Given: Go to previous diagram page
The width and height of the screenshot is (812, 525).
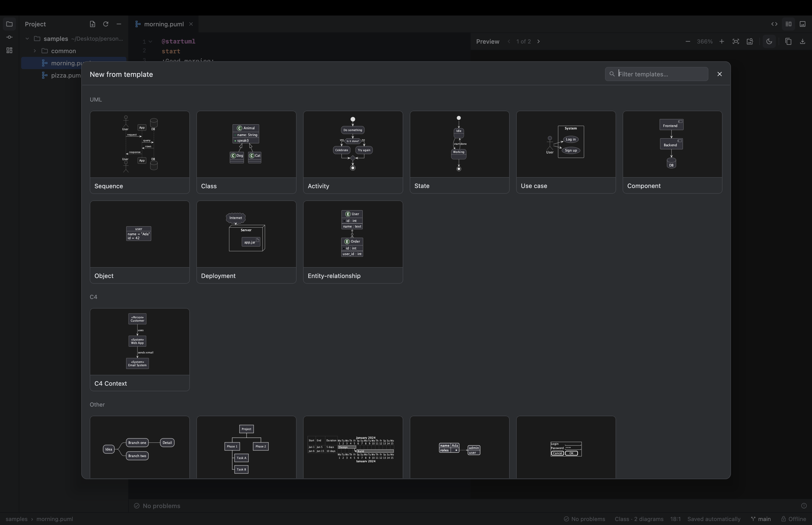Looking at the screenshot, I should [x=509, y=41].
